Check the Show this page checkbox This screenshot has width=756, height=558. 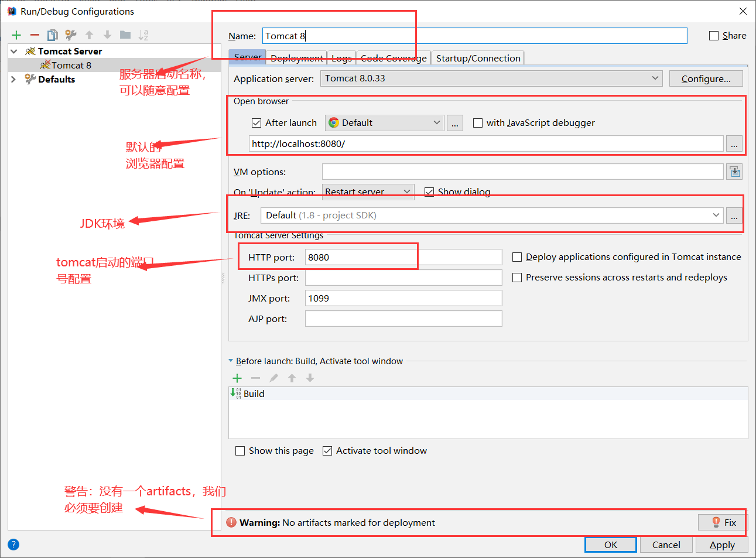[x=240, y=451]
